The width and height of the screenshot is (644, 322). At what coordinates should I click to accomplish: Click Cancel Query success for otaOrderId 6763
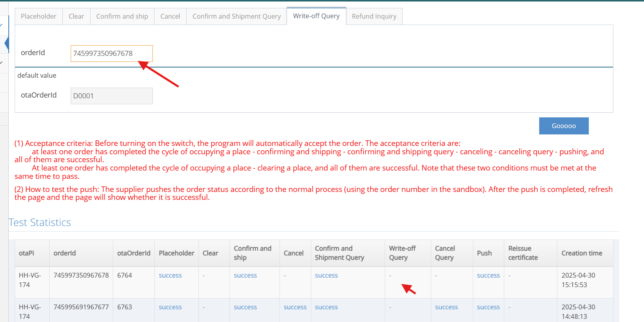click(x=446, y=307)
